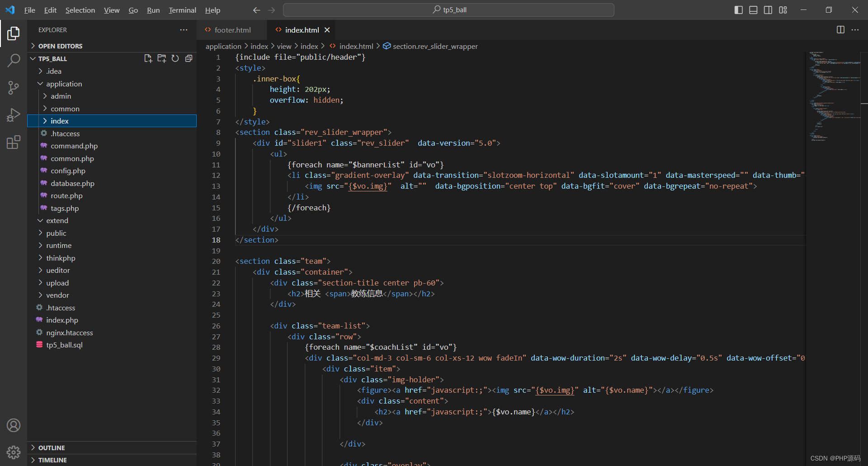The width and height of the screenshot is (868, 466).
Task: Place cursor on line 18 closing section tag
Action: (x=256, y=240)
